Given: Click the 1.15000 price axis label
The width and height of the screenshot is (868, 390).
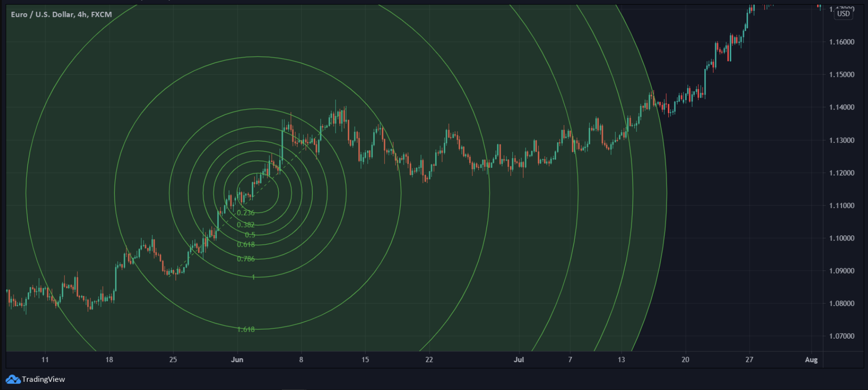Looking at the screenshot, I should (x=842, y=75).
